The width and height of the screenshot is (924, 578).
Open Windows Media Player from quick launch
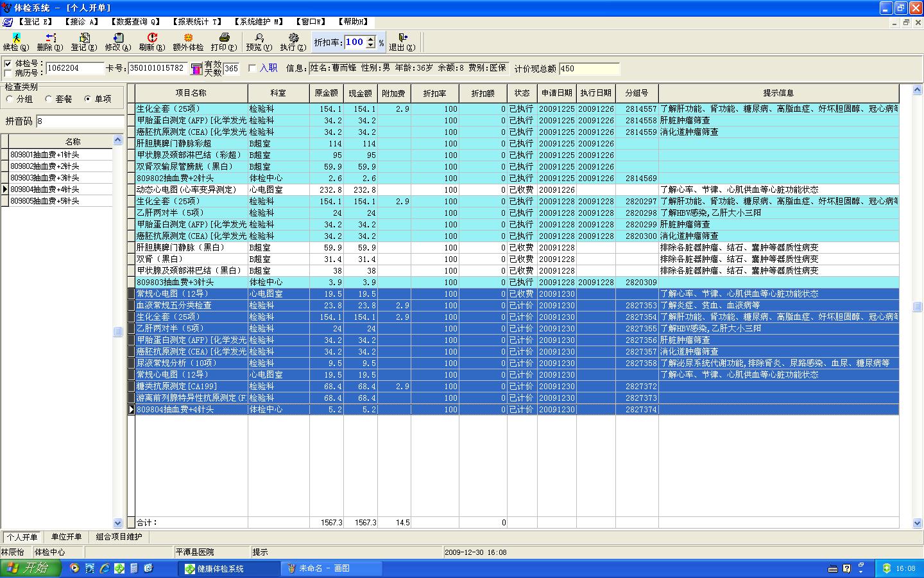75,568
